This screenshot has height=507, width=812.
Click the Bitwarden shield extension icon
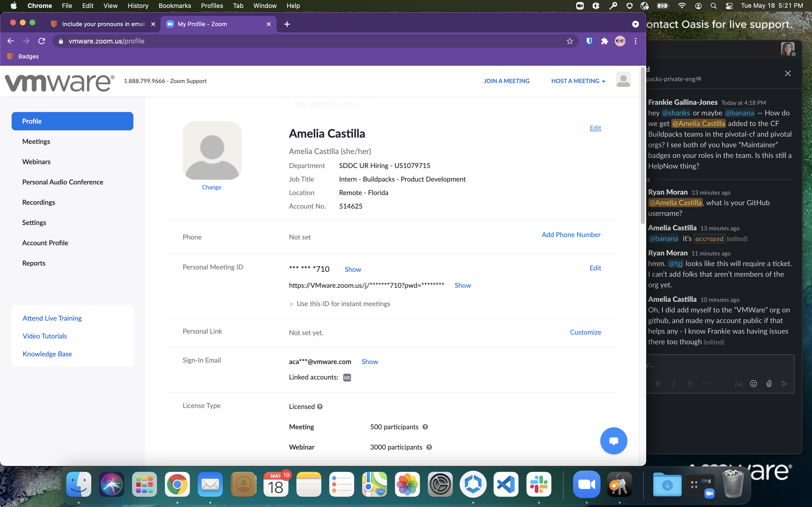[589, 41]
